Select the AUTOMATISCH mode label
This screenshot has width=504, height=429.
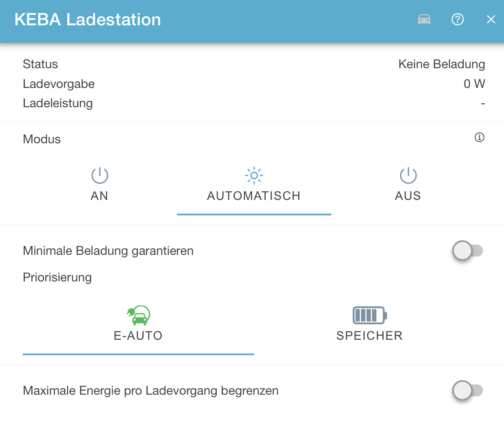click(x=254, y=196)
